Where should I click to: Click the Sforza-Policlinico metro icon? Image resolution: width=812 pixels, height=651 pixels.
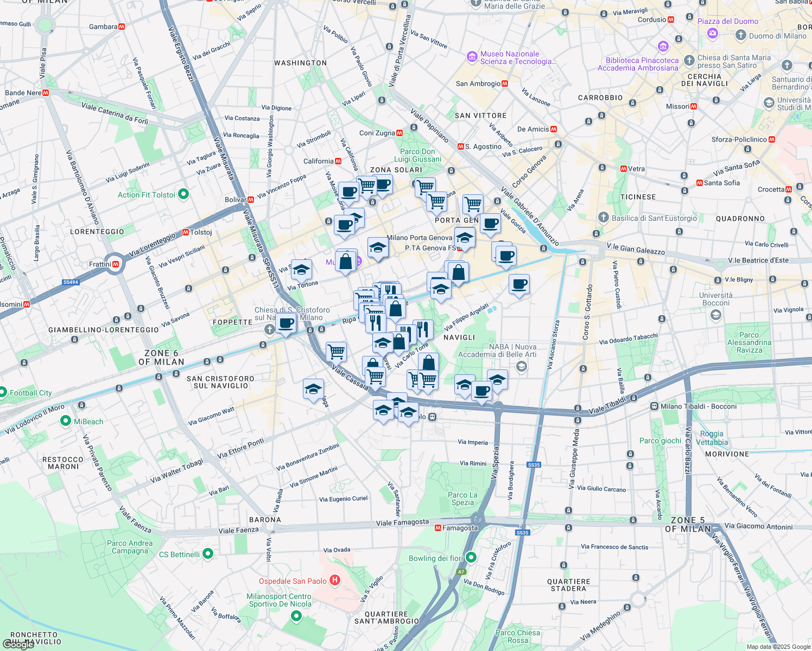[772, 139]
